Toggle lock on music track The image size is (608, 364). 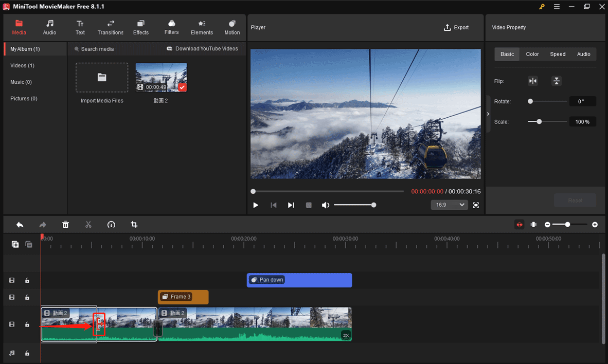27,353
